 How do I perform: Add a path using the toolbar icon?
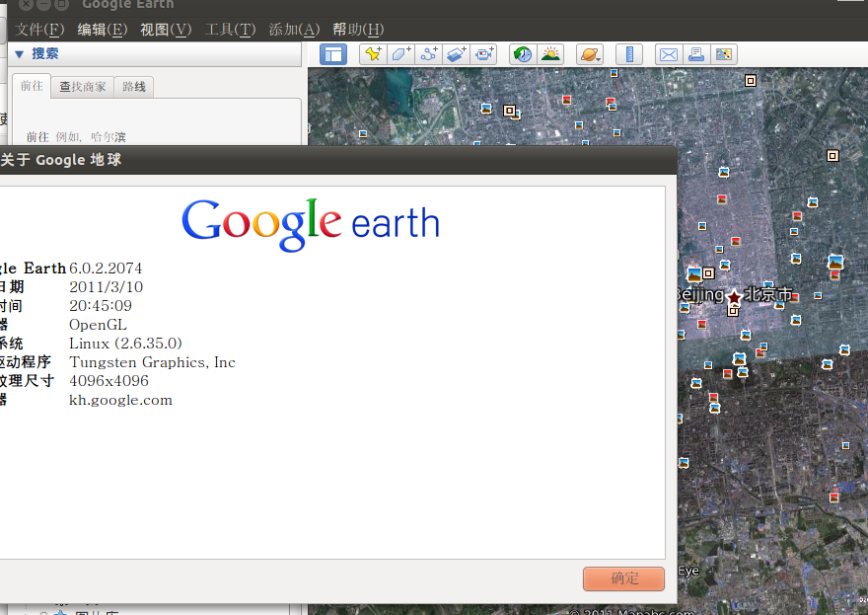point(428,54)
